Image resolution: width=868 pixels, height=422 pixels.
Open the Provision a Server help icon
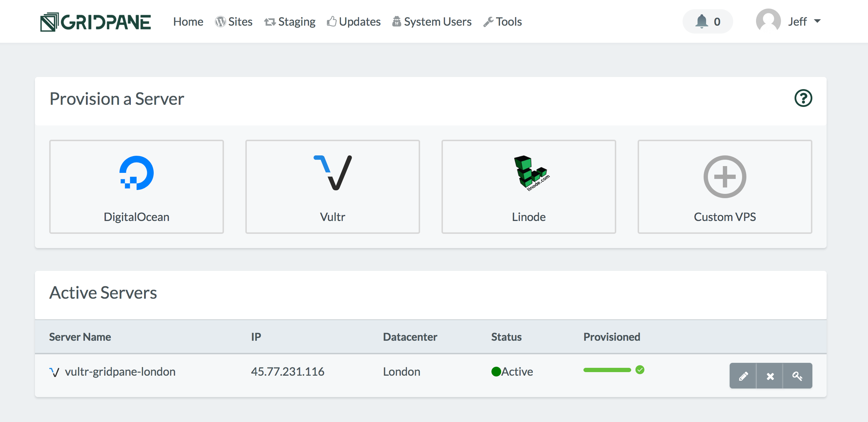click(x=803, y=98)
